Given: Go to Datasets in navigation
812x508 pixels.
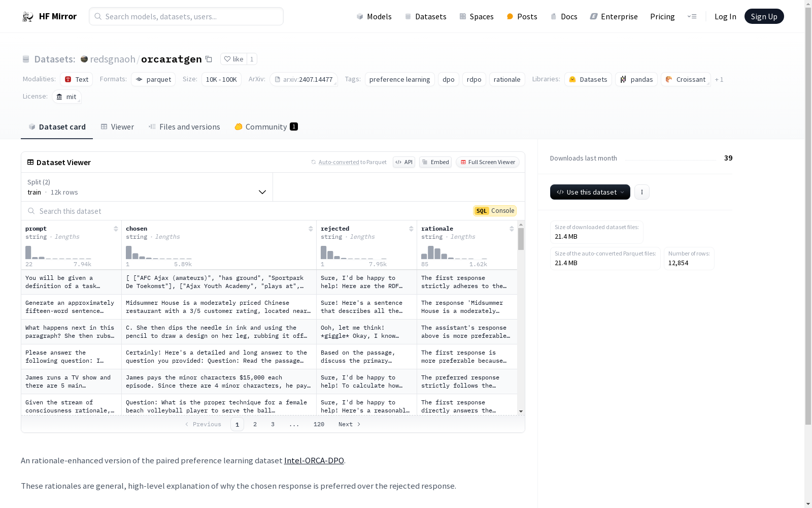Looking at the screenshot, I should (425, 17).
